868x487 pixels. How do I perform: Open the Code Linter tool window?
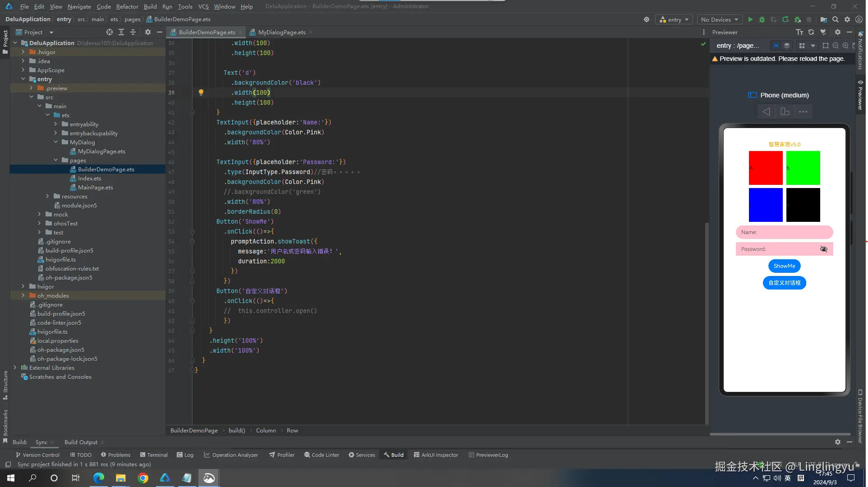tap(321, 455)
